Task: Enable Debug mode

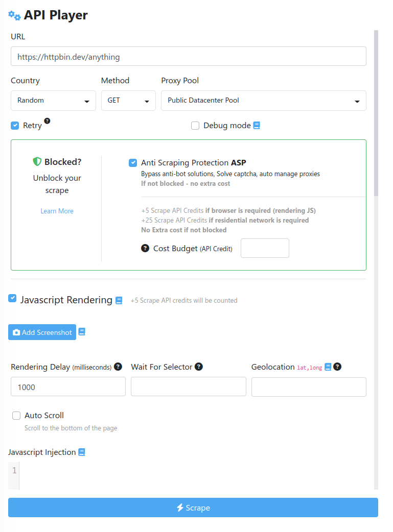Action: click(x=195, y=125)
